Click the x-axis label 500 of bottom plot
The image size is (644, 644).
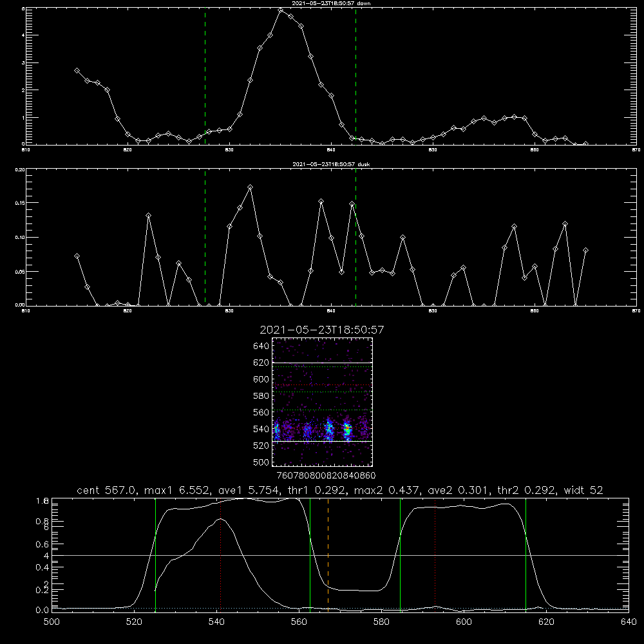pyautogui.click(x=52, y=622)
